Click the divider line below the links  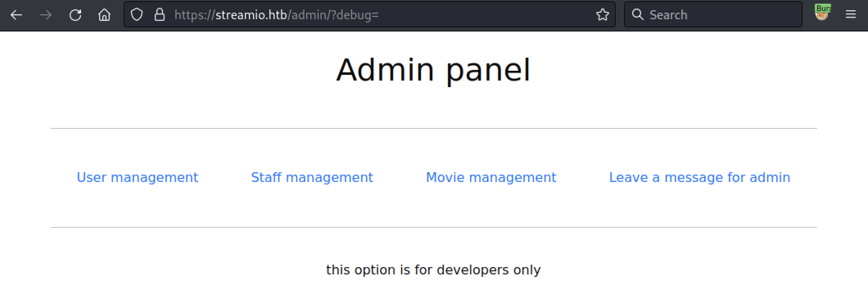(x=433, y=227)
